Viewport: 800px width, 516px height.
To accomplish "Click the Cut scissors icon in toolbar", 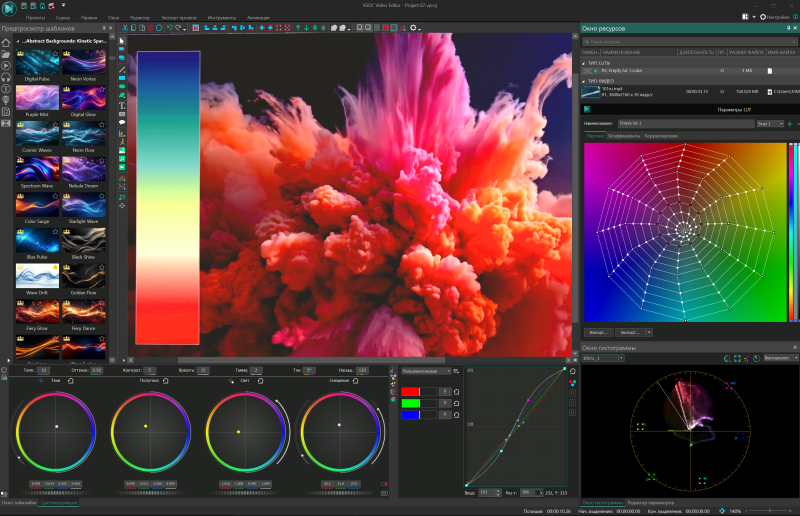I will tap(124, 28).
